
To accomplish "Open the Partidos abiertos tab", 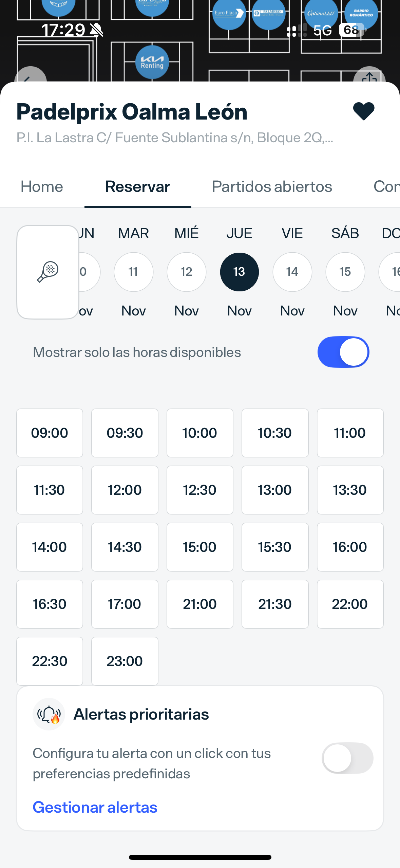I will tap(272, 187).
